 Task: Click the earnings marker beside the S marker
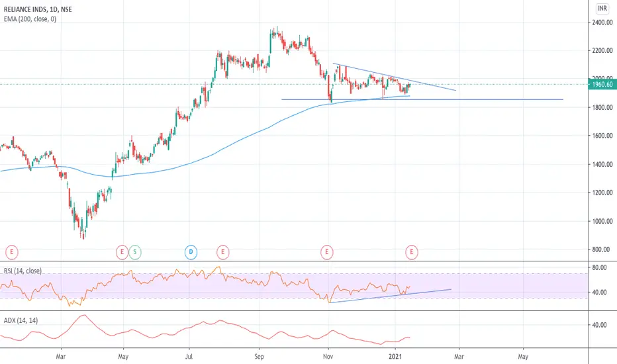(122, 252)
